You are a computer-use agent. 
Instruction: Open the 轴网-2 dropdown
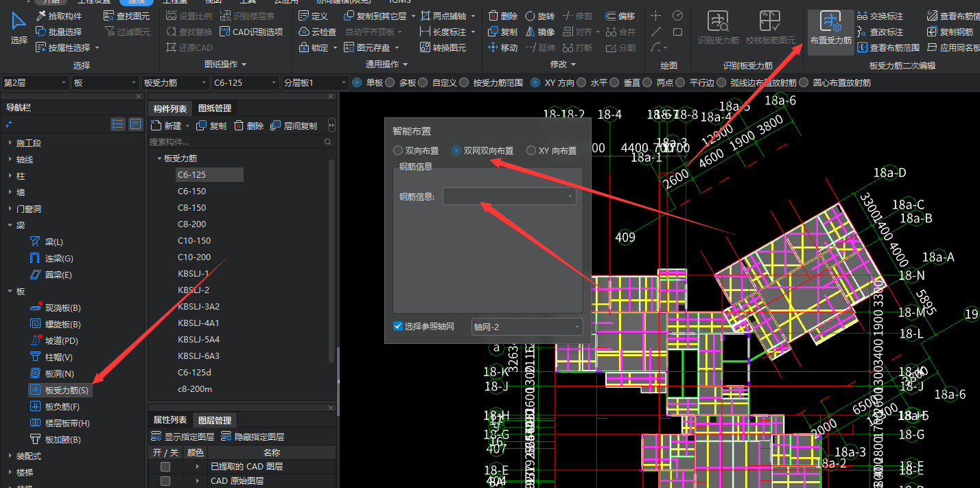pos(527,327)
